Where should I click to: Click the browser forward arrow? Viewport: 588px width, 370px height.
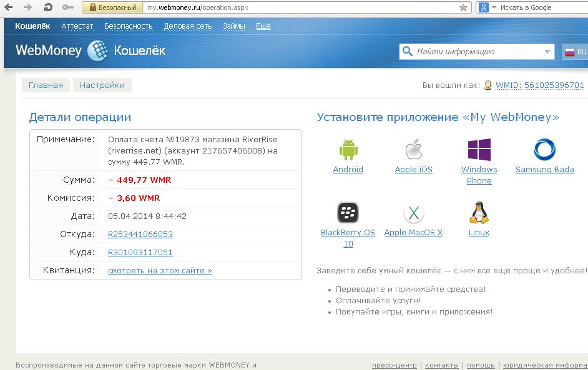pyautogui.click(x=27, y=7)
